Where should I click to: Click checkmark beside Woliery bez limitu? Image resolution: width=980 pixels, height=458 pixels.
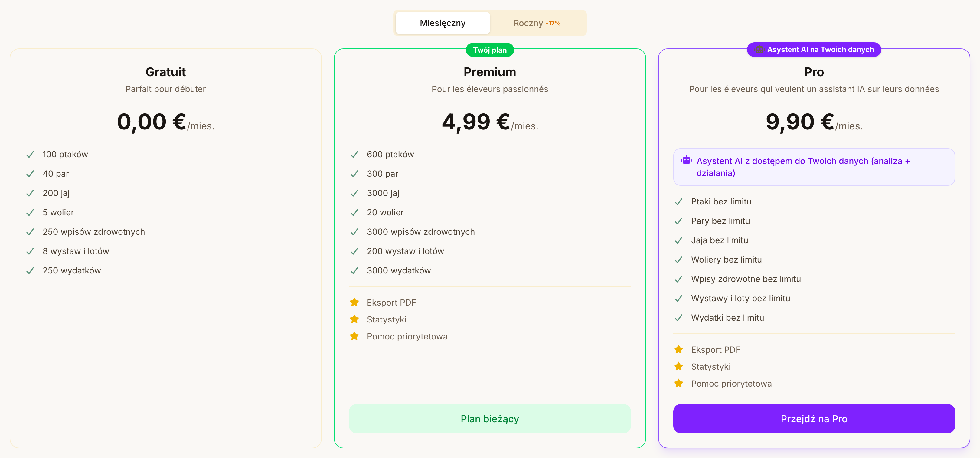678,260
